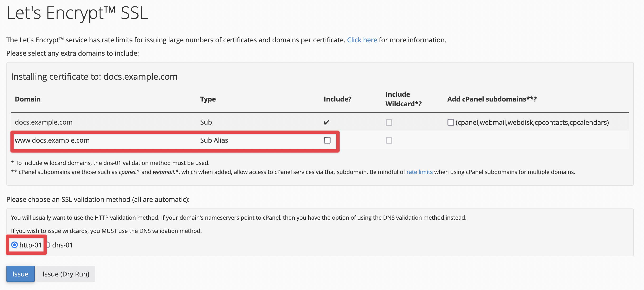Click Issue (Dry Run) button

point(66,274)
